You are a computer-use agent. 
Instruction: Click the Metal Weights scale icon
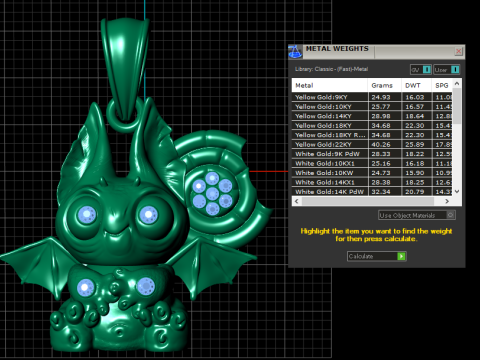[295, 52]
